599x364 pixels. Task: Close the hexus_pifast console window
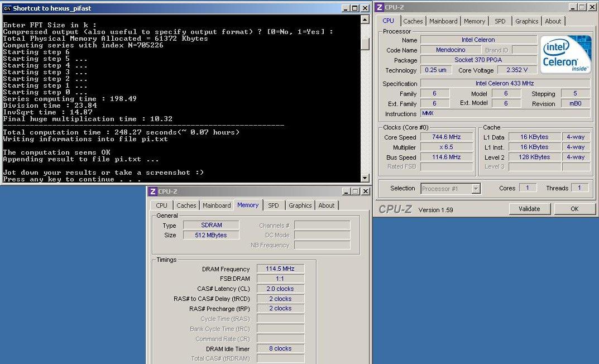point(365,8)
